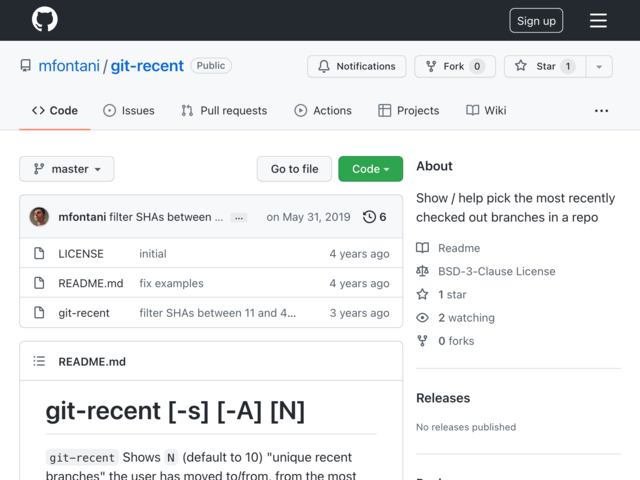Open the master branch selector

(x=67, y=169)
